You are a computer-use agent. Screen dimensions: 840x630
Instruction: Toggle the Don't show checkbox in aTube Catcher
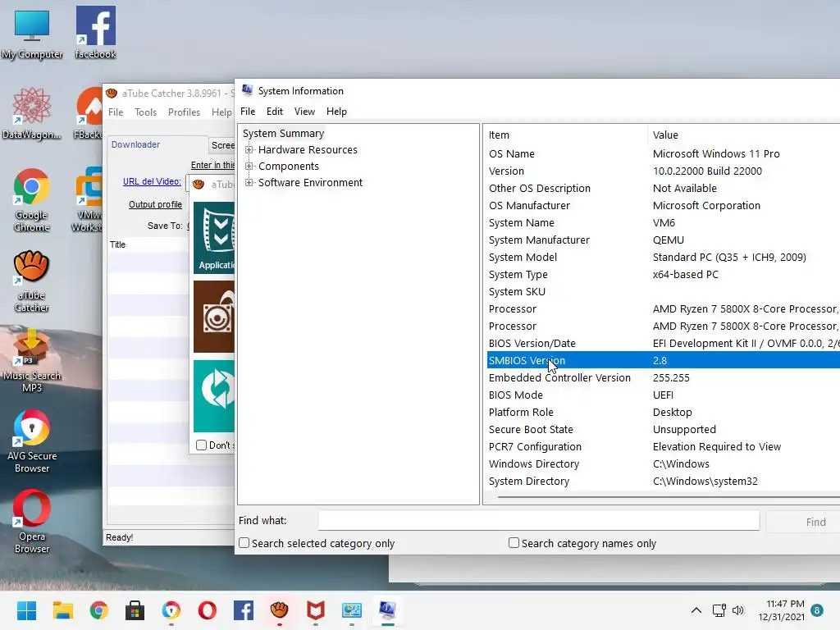pos(202,445)
